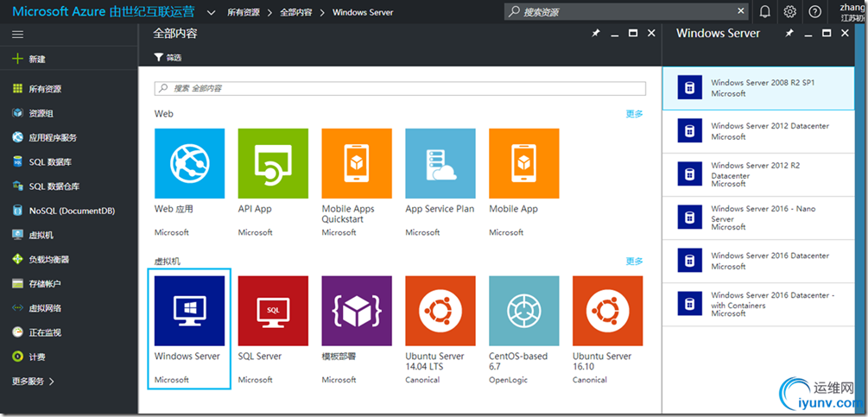The image size is (868, 417).
Task: Select the Mobile Apps Quickstart tile
Action: tap(357, 183)
